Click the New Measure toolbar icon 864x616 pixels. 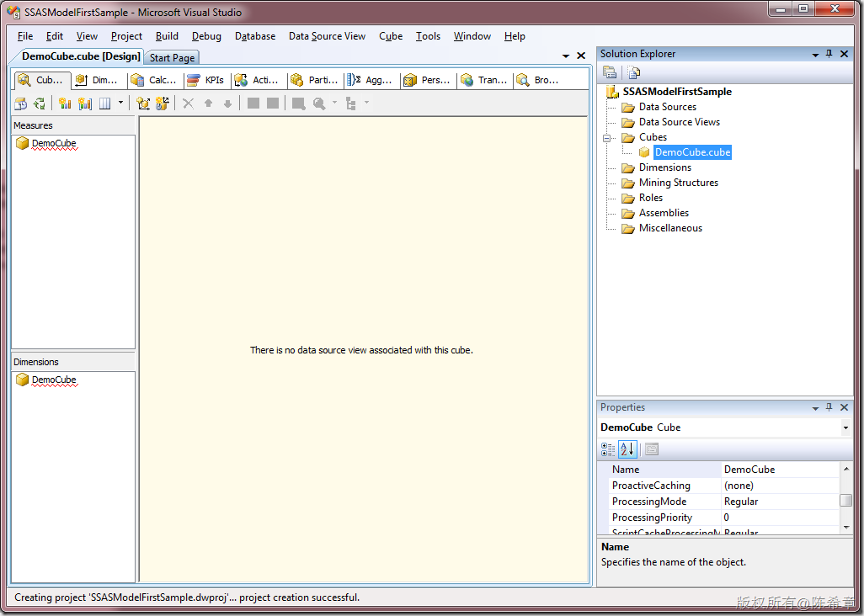click(65, 104)
